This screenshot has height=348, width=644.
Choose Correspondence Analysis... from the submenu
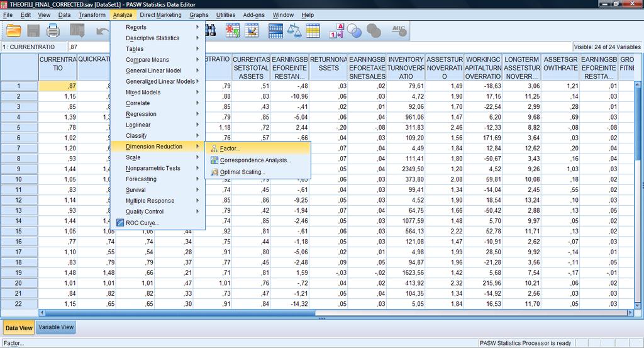[258, 160]
